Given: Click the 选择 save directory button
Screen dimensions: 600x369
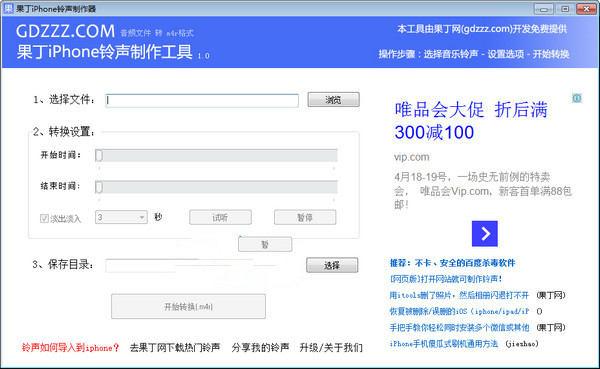Looking at the screenshot, I should [332, 265].
